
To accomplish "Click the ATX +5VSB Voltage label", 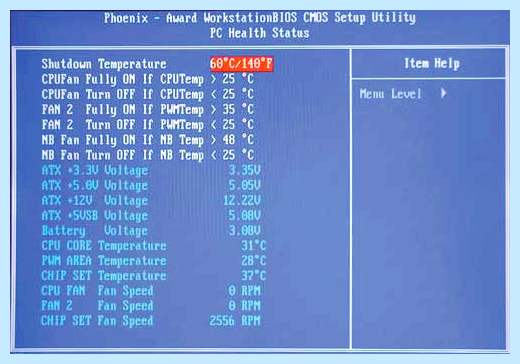I will tap(95, 216).
